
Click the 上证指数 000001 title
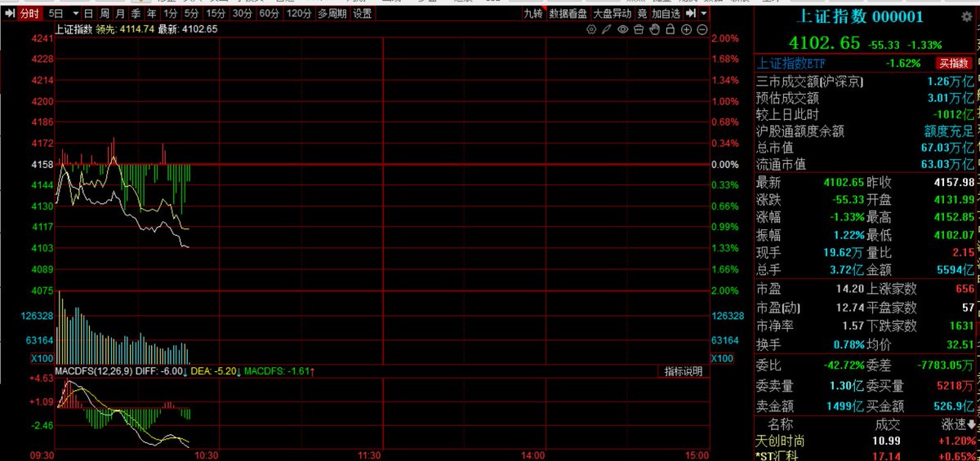[860, 16]
